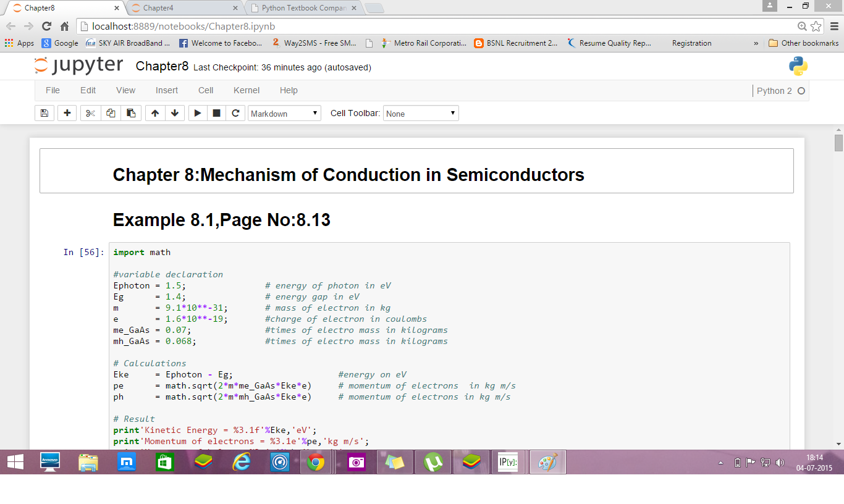The width and height of the screenshot is (844, 504).
Task: Click the Jupyter logo link
Action: pyautogui.click(x=78, y=66)
